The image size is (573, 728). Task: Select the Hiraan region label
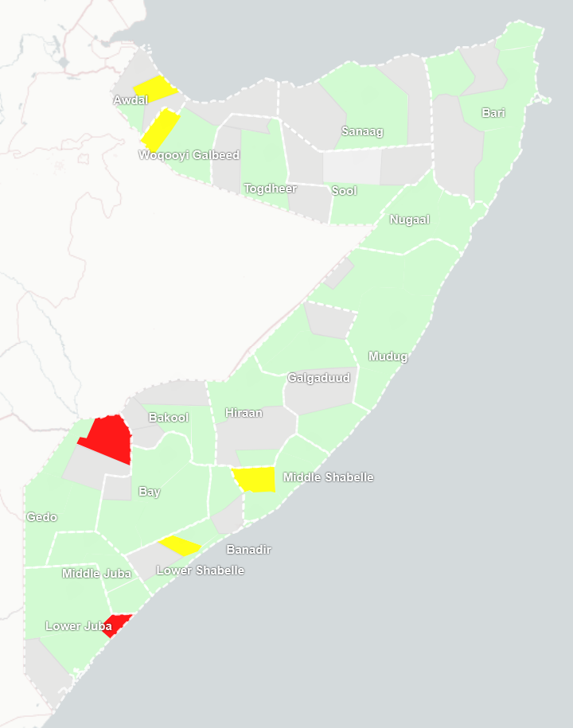coord(244,413)
